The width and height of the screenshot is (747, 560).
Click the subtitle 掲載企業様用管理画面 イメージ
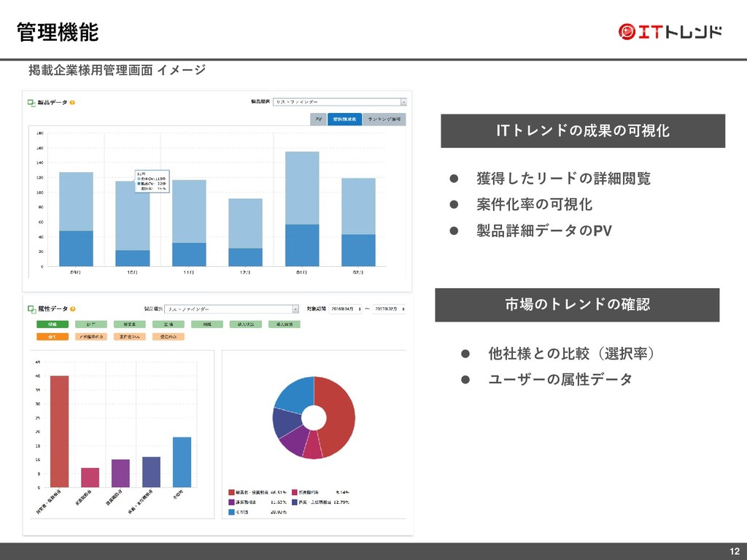click(117, 70)
